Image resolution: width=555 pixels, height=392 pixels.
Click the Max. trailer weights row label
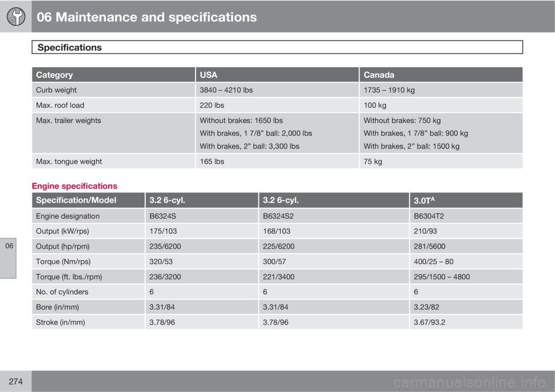click(68, 120)
